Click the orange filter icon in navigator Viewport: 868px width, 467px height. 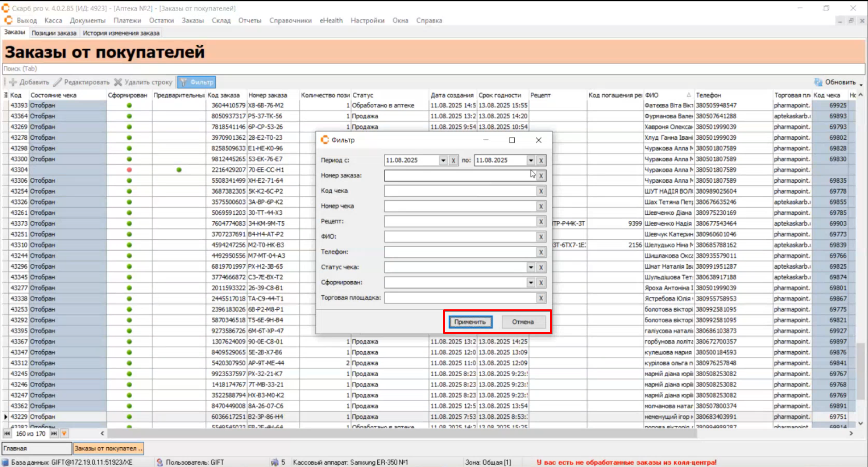65,433
